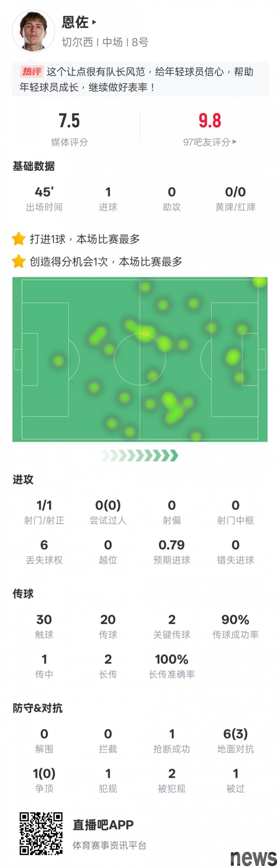Tap the 9.8 fan rating score
Image resolution: width=280 pixels, height=868 pixels.
coord(209,121)
